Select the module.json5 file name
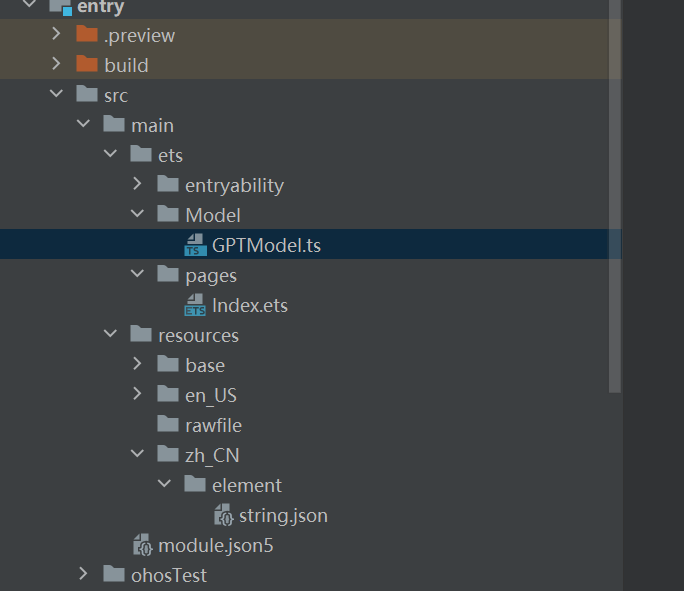This screenshot has height=591, width=684. [216, 546]
